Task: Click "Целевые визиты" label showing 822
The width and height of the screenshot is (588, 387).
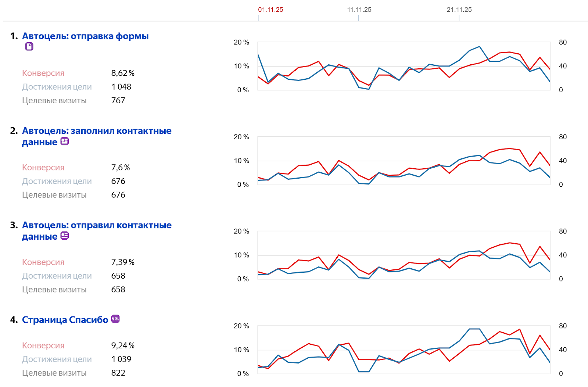Action: [x=54, y=373]
